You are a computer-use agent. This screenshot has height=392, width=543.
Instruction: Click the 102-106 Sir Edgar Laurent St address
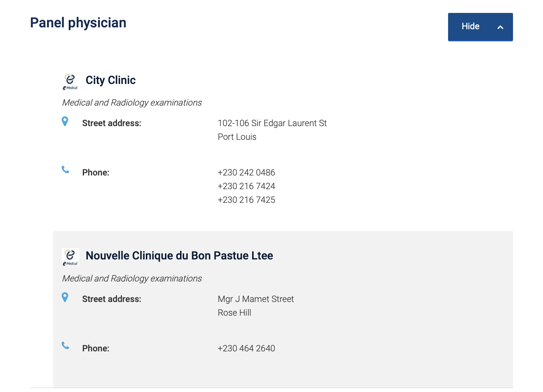tap(272, 123)
